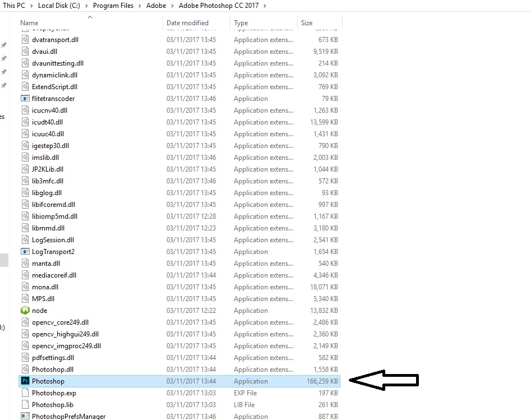Click the opencv_core249.dll file icon

[25, 322]
